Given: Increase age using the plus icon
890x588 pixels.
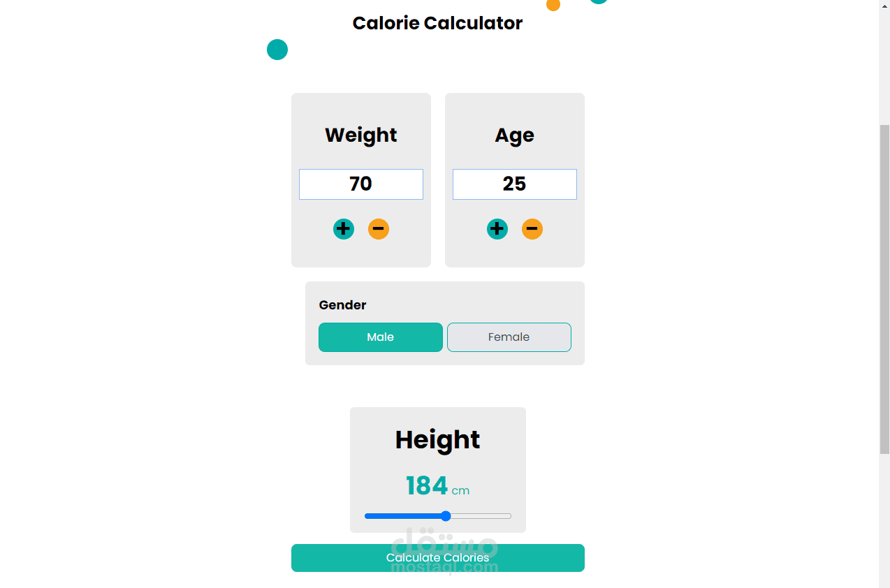Looking at the screenshot, I should (497, 229).
